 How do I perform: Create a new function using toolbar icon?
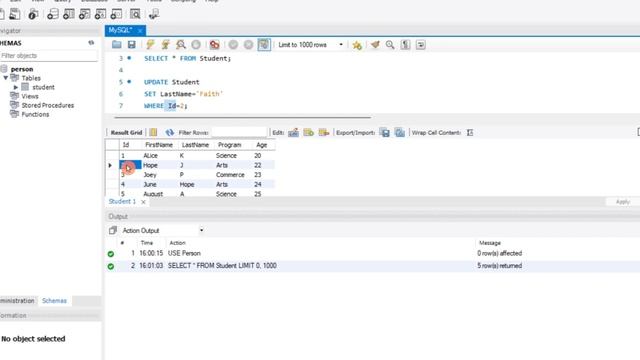point(116,14)
